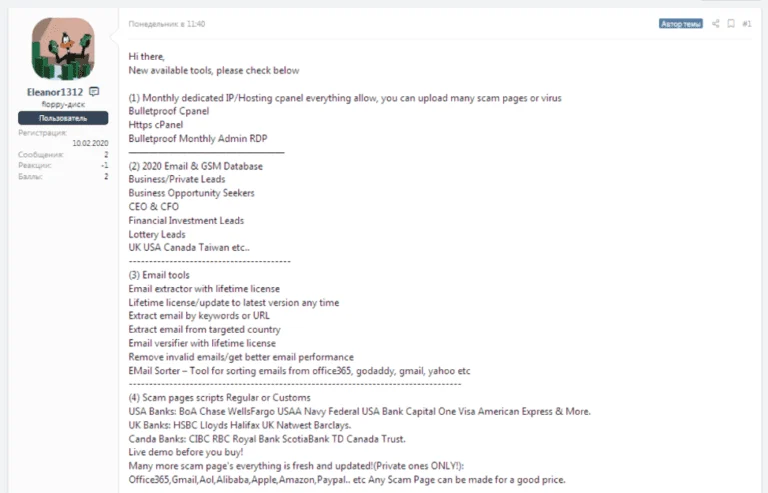The image size is (768, 493).
Task: Click the 'Пользователь' user badge
Action: coord(63,118)
